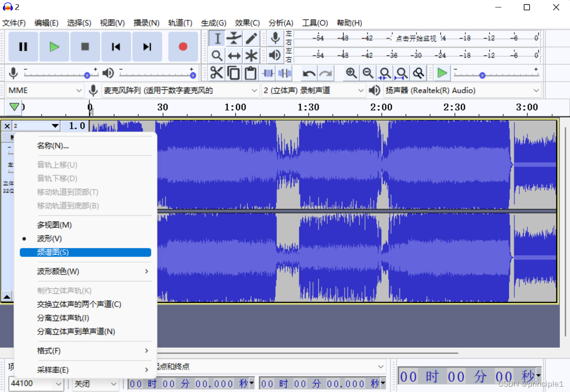Open the 帮助(H) menu
Image resolution: width=570 pixels, height=392 pixels.
pos(349,23)
